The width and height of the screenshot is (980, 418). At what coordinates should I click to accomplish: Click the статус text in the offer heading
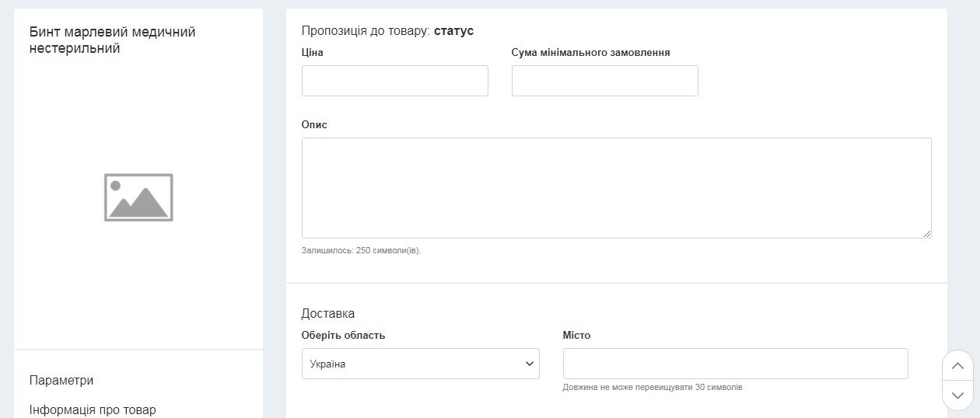[453, 31]
